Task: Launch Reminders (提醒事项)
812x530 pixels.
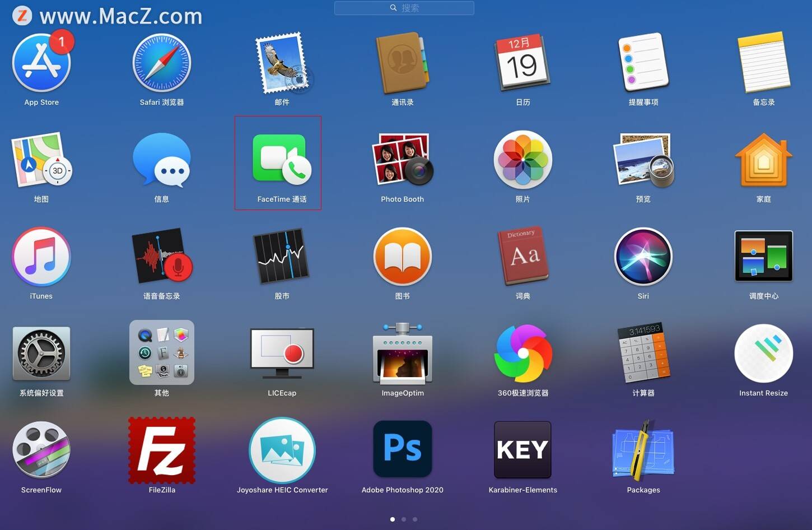Action: [x=643, y=63]
